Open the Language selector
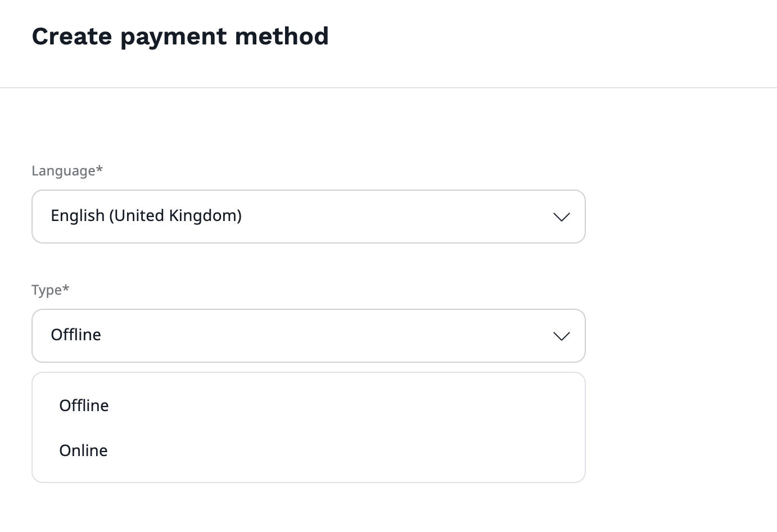The height and width of the screenshot is (532, 777). tap(308, 217)
